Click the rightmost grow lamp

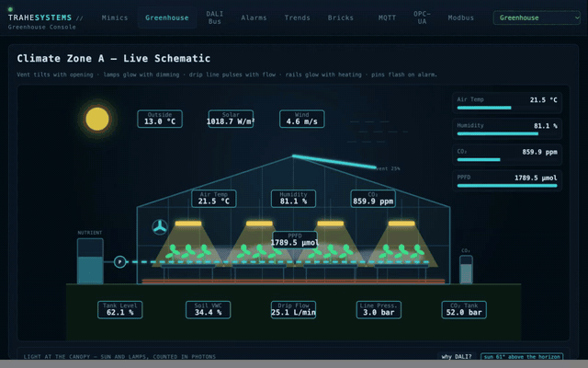coord(401,224)
